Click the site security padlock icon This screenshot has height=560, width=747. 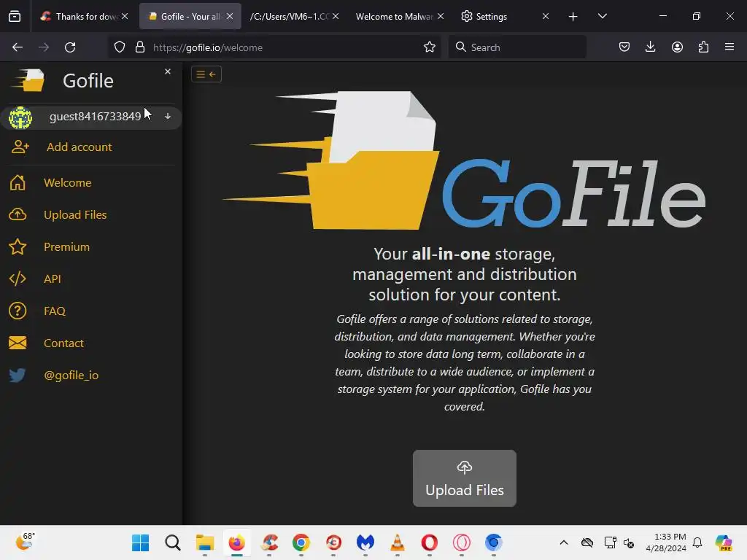(x=139, y=47)
